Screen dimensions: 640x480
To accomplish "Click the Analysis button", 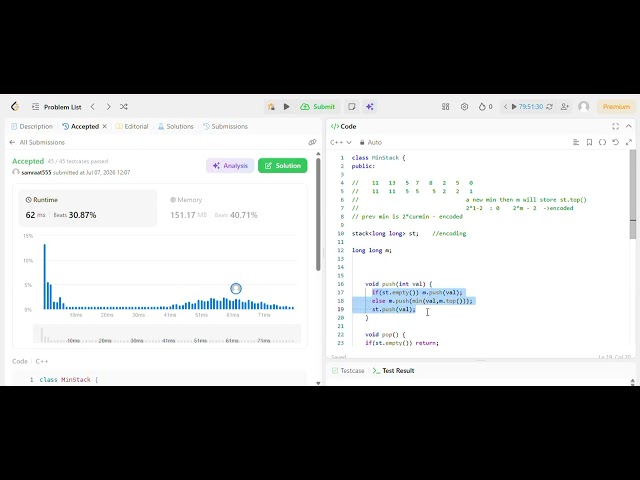I will (230, 166).
